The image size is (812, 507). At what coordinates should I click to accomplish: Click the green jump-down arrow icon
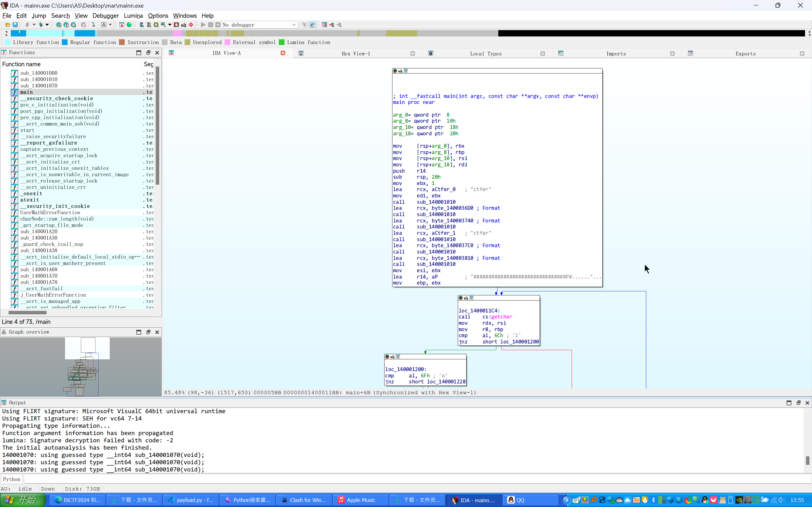click(x=94, y=25)
